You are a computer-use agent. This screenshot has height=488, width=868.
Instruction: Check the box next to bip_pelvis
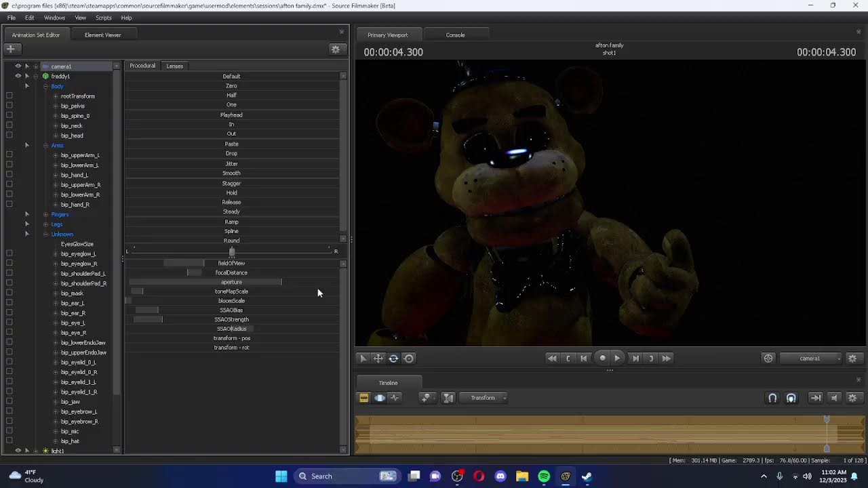9,106
